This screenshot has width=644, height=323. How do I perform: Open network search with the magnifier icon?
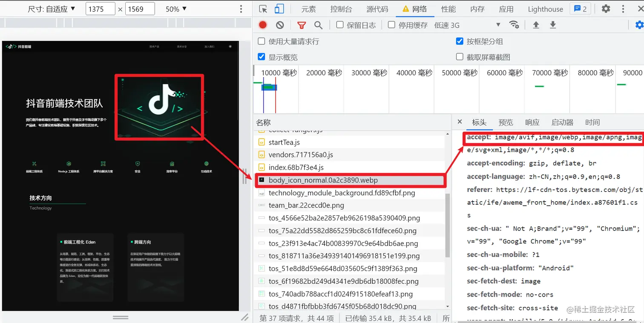coord(318,25)
